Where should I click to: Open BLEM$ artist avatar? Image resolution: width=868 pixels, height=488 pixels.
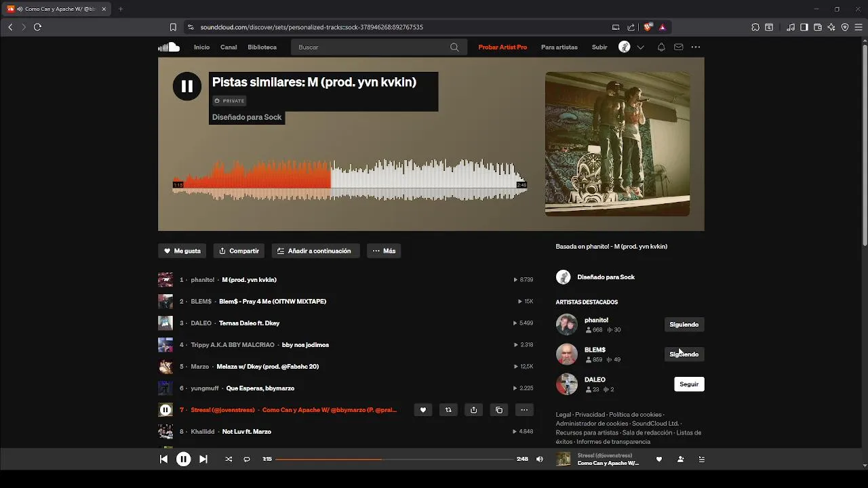tap(566, 354)
